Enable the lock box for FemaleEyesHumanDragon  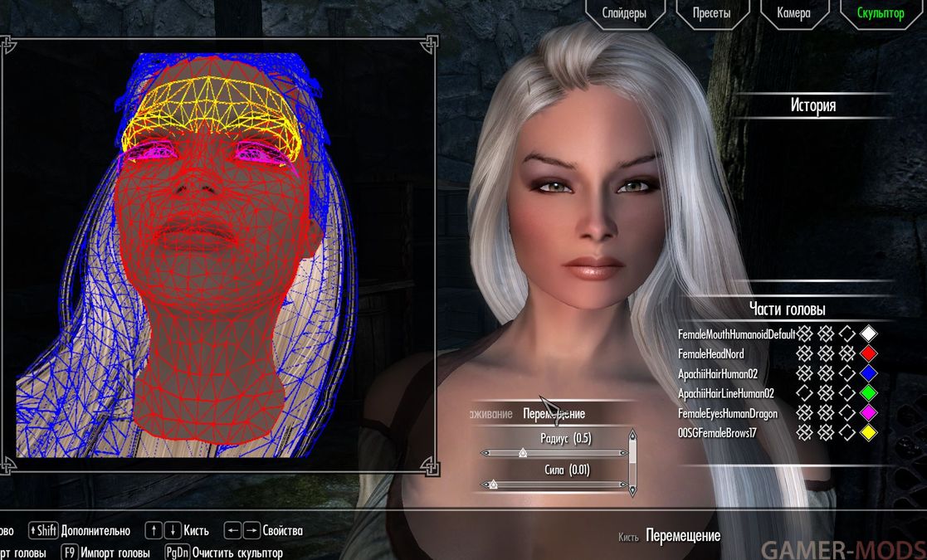click(x=846, y=413)
